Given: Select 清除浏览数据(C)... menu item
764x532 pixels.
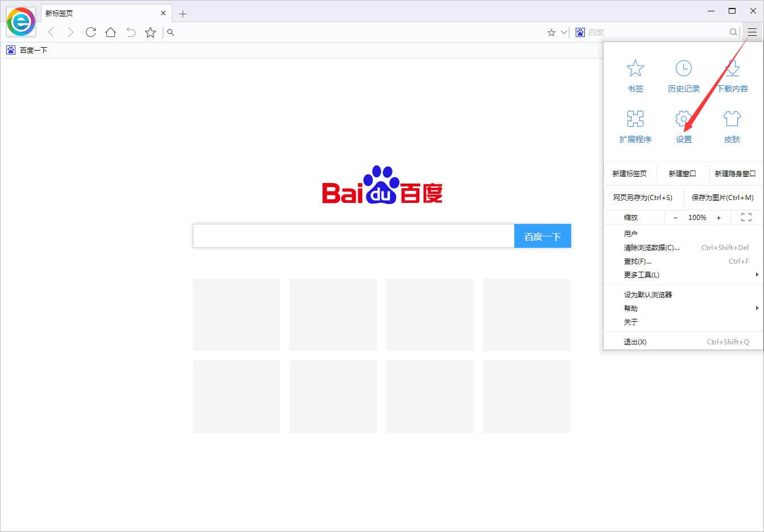Looking at the screenshot, I should [683, 247].
